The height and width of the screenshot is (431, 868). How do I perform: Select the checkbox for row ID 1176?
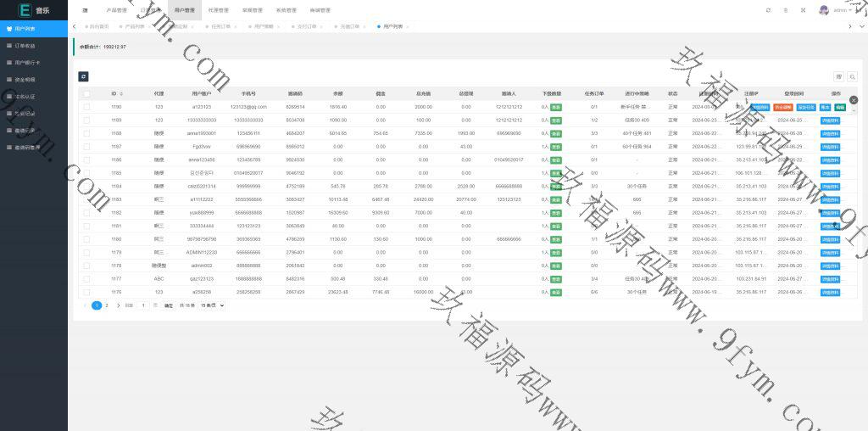(x=87, y=291)
